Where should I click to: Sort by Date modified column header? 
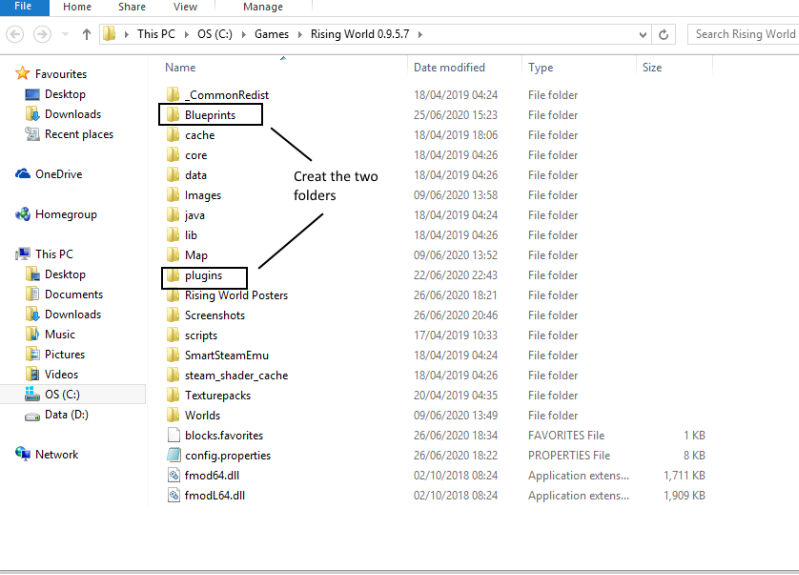coord(449,68)
